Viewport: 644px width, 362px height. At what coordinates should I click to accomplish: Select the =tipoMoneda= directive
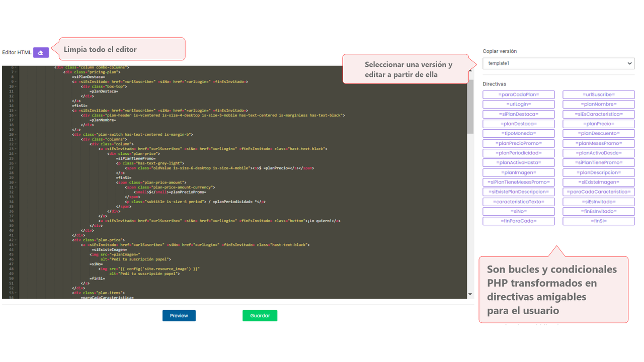[519, 133]
